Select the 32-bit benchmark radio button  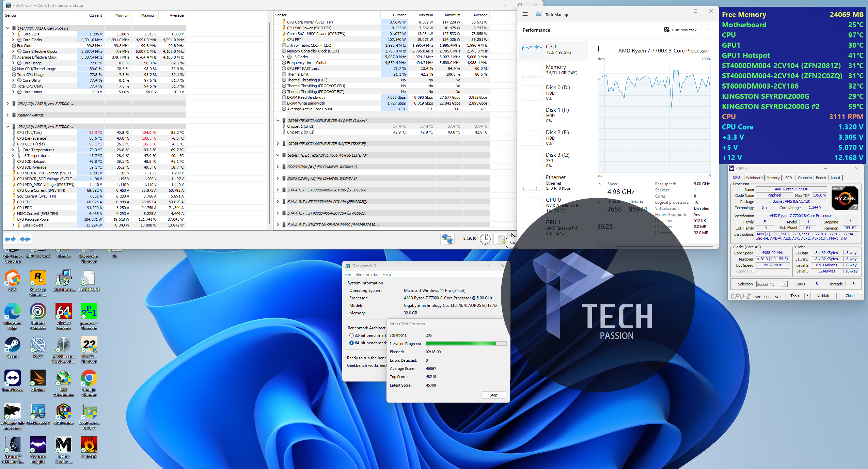(351, 335)
